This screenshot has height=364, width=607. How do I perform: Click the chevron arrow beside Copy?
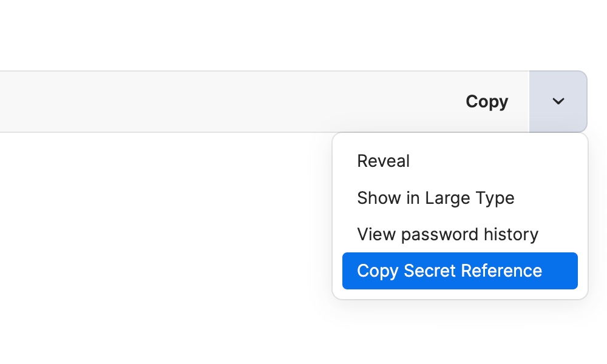(558, 101)
